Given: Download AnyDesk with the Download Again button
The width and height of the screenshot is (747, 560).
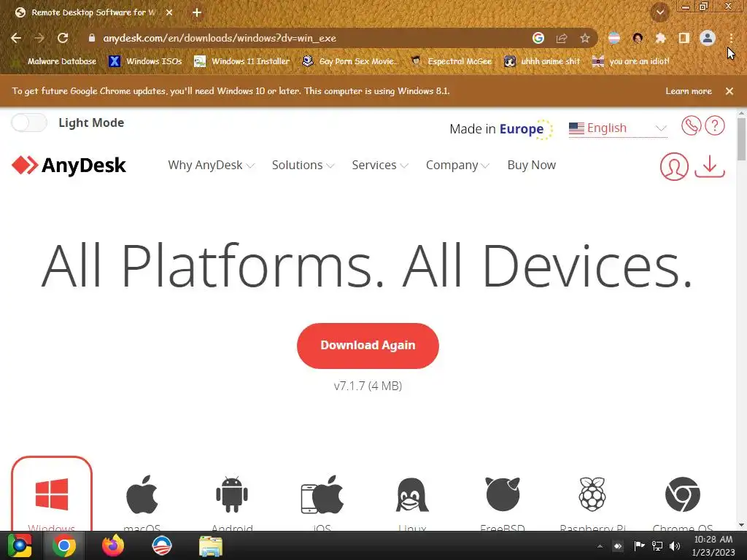Looking at the screenshot, I should coord(368,345).
